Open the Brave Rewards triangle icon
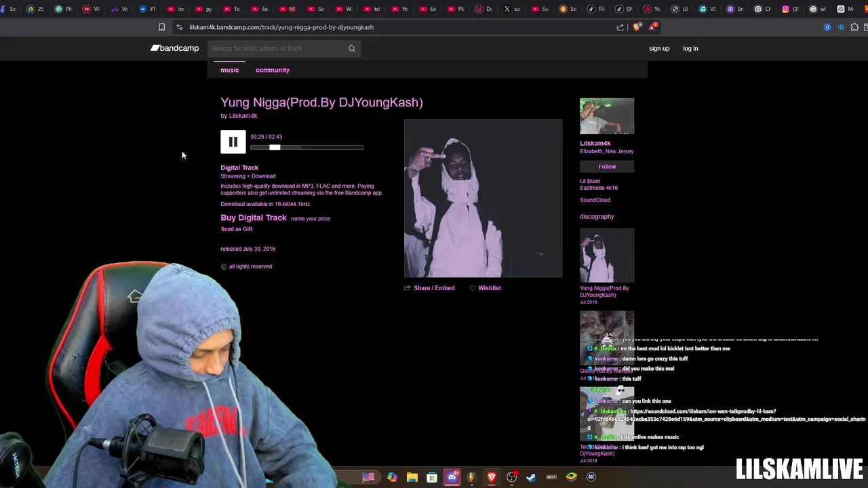 pos(652,27)
